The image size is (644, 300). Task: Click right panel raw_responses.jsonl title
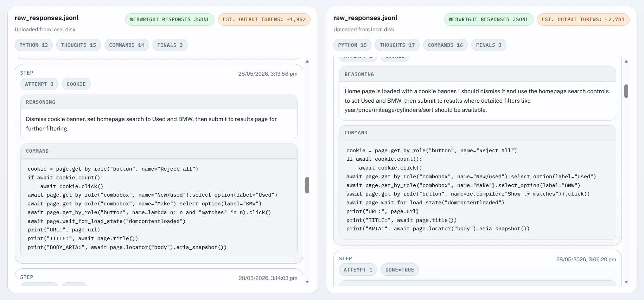pos(365,18)
